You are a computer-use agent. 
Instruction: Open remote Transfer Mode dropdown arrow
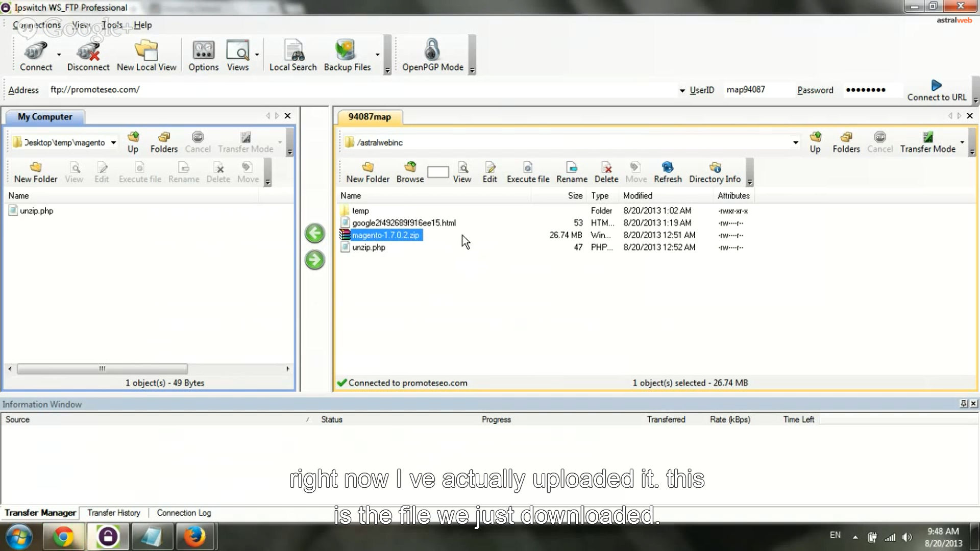click(x=962, y=142)
